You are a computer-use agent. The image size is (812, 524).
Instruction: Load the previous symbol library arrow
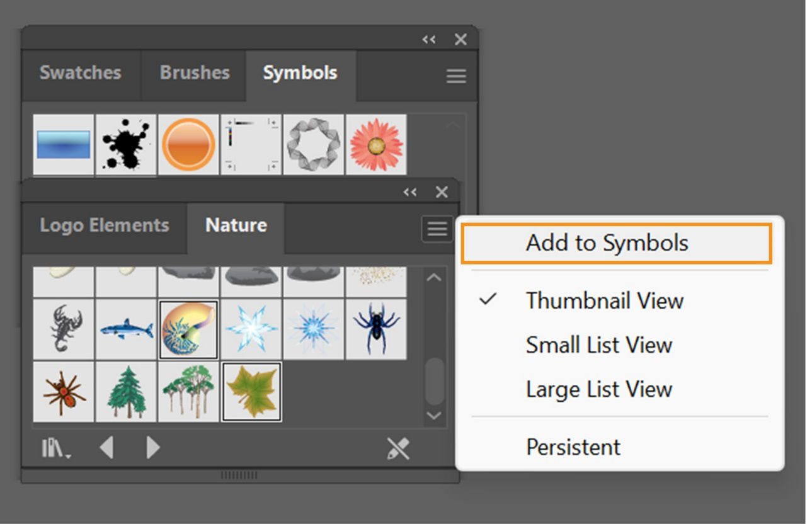coord(108,448)
